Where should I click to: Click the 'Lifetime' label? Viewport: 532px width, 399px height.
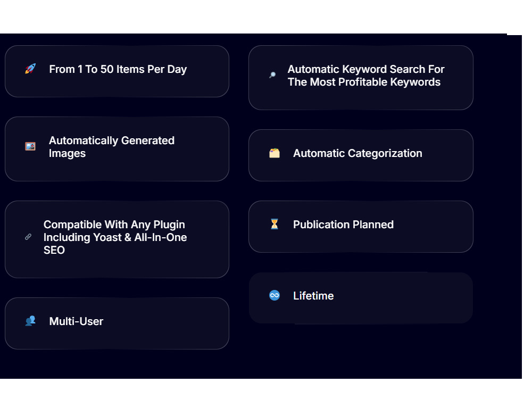point(313,296)
